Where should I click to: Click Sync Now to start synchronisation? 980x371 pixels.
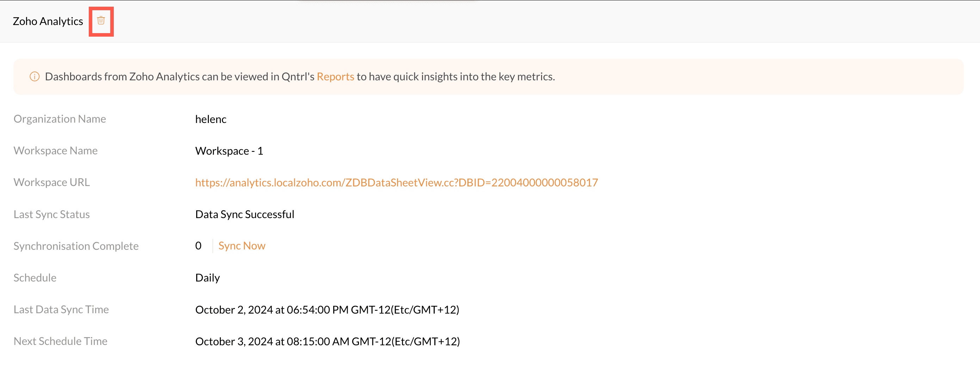[242, 246]
